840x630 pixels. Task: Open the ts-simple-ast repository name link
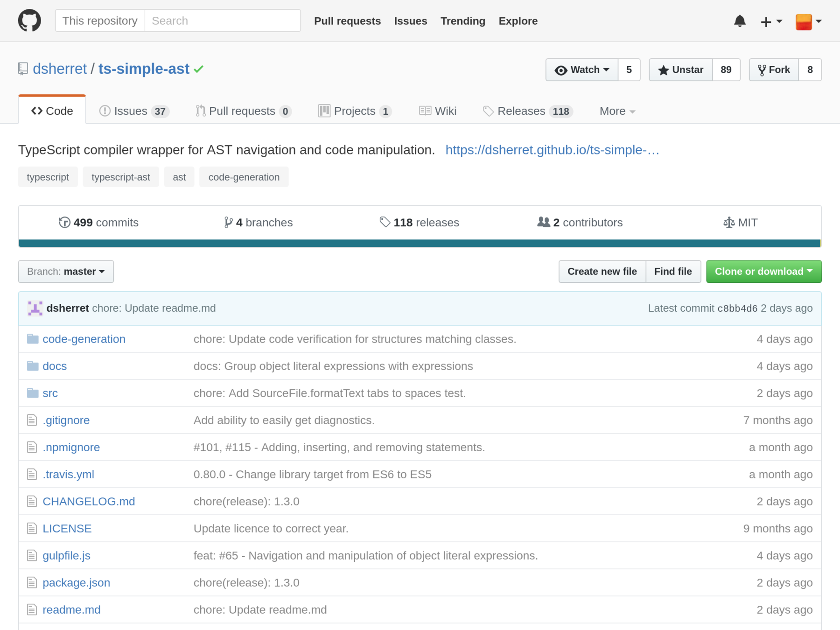pyautogui.click(x=144, y=69)
